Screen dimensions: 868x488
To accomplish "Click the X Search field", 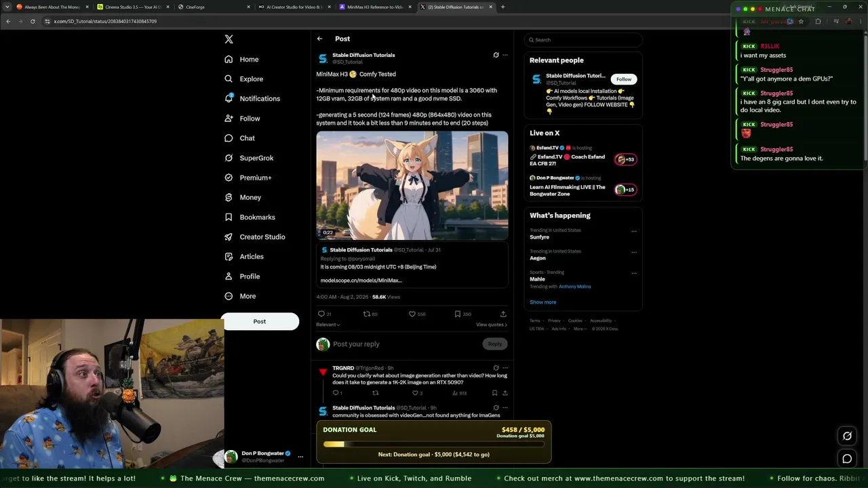I will [583, 40].
